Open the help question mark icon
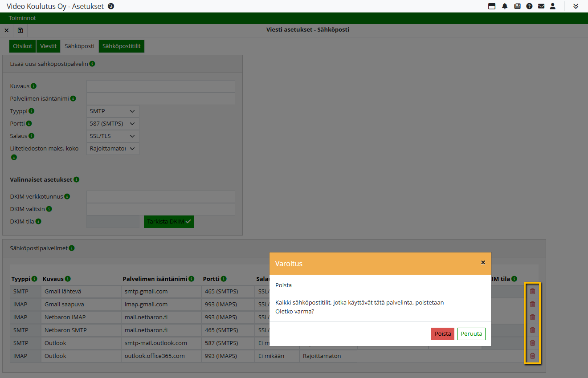Viewport: 588px width, 378px height. pyautogui.click(x=529, y=6)
